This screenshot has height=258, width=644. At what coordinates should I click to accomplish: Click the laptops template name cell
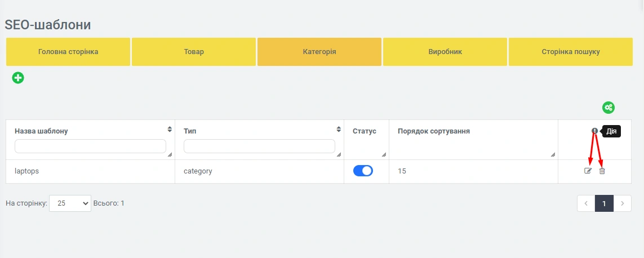coord(27,171)
